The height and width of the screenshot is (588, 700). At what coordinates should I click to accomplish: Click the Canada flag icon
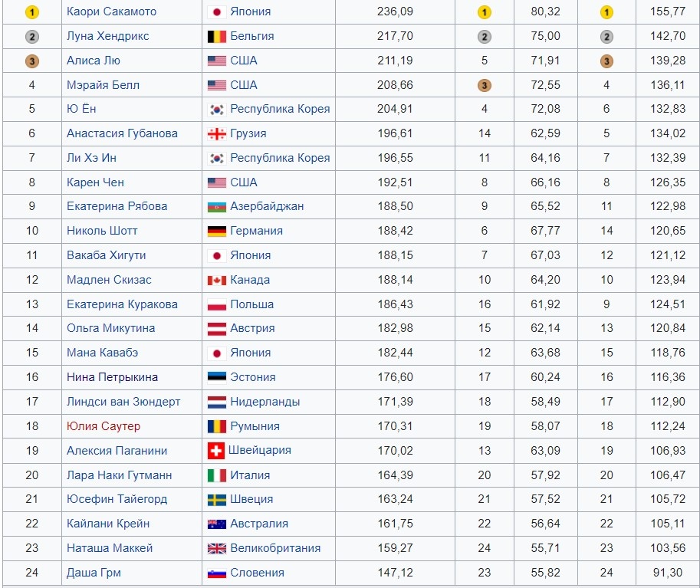pos(217,281)
